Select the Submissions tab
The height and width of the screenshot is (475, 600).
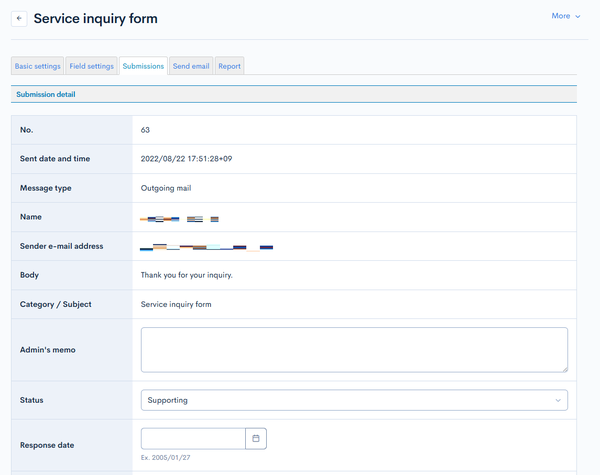pyautogui.click(x=143, y=66)
